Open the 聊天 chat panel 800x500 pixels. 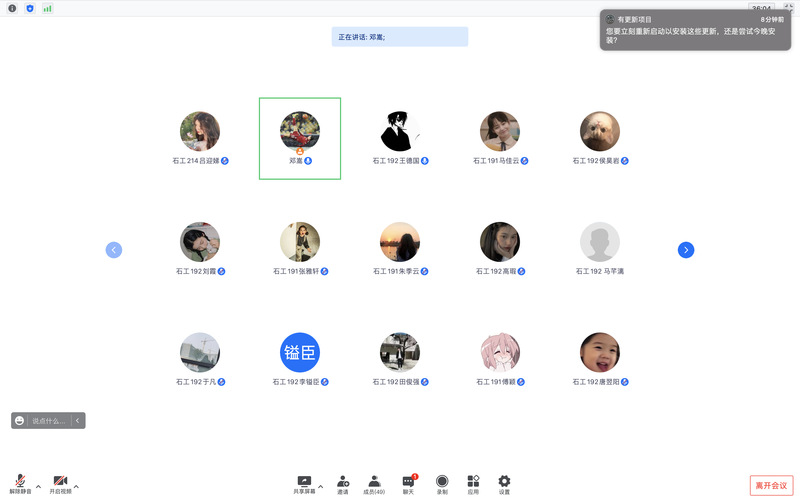click(408, 483)
